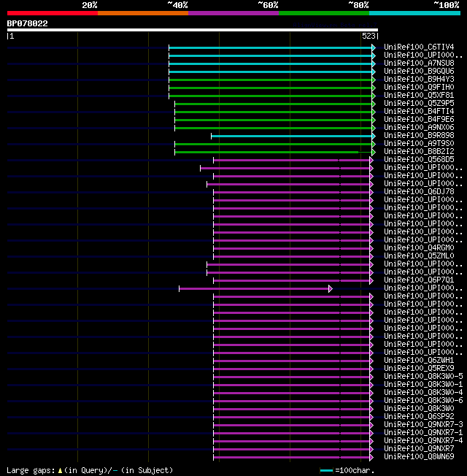Viewport: 467px width, 476px height.
Task: Click the cyan ~100% identity color bar
Action: point(414,13)
